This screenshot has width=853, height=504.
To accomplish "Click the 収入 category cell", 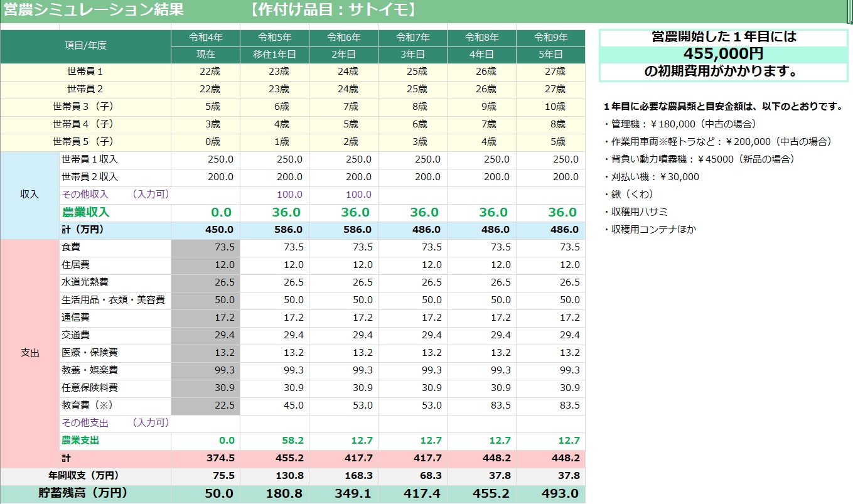I will 30,195.
